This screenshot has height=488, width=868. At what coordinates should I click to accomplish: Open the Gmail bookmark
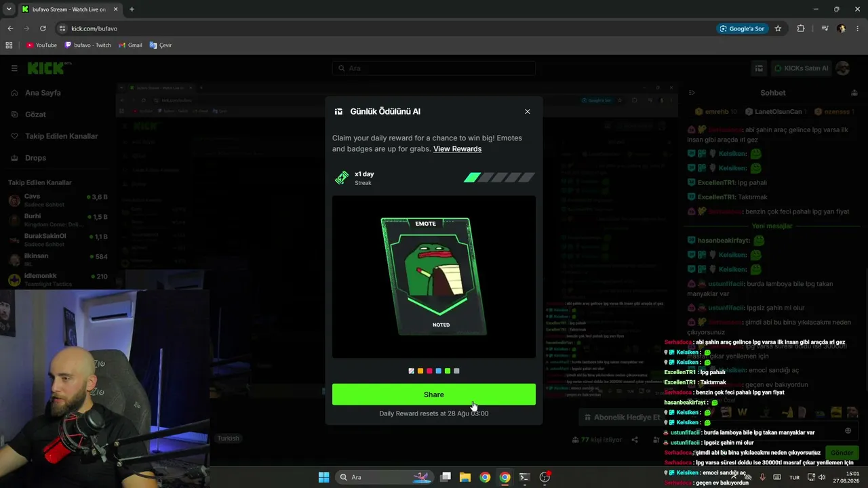click(130, 45)
